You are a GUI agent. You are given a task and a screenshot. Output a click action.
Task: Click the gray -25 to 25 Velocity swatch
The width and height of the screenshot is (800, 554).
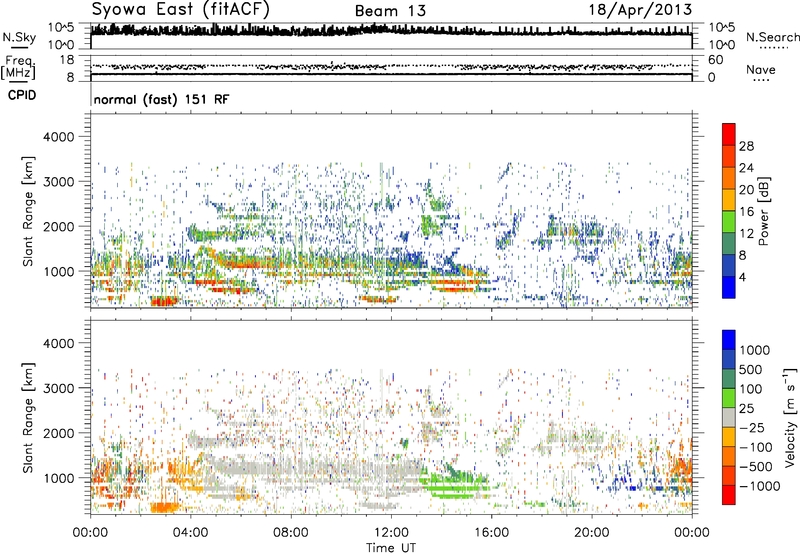[729, 417]
